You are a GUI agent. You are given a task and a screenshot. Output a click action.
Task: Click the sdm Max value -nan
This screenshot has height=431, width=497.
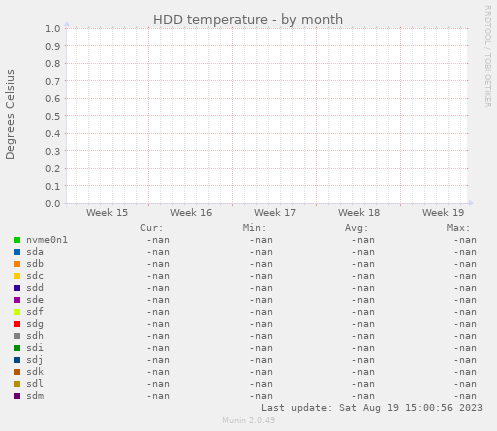pyautogui.click(x=465, y=396)
